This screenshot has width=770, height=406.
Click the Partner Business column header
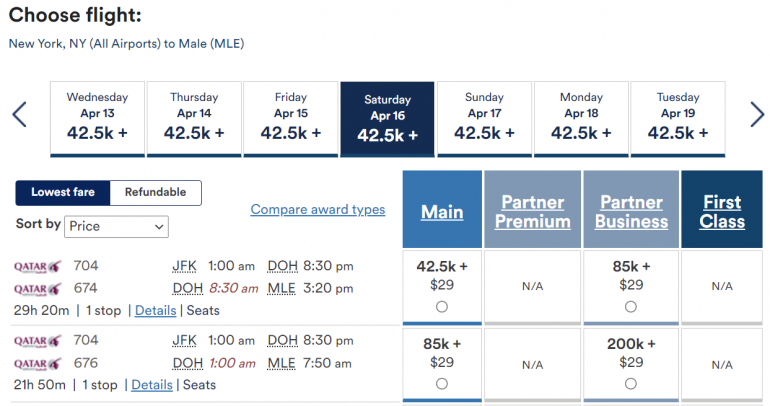coord(630,211)
